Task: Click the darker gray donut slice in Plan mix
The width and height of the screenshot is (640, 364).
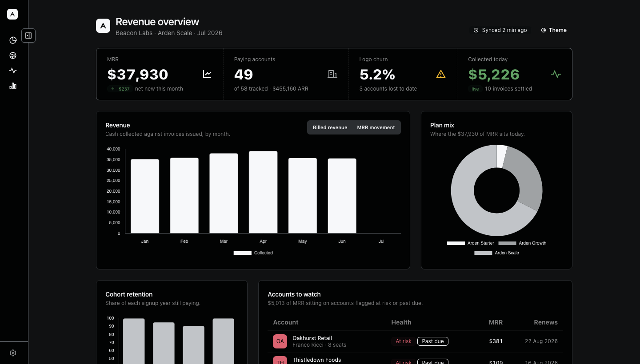Action: coord(525,178)
